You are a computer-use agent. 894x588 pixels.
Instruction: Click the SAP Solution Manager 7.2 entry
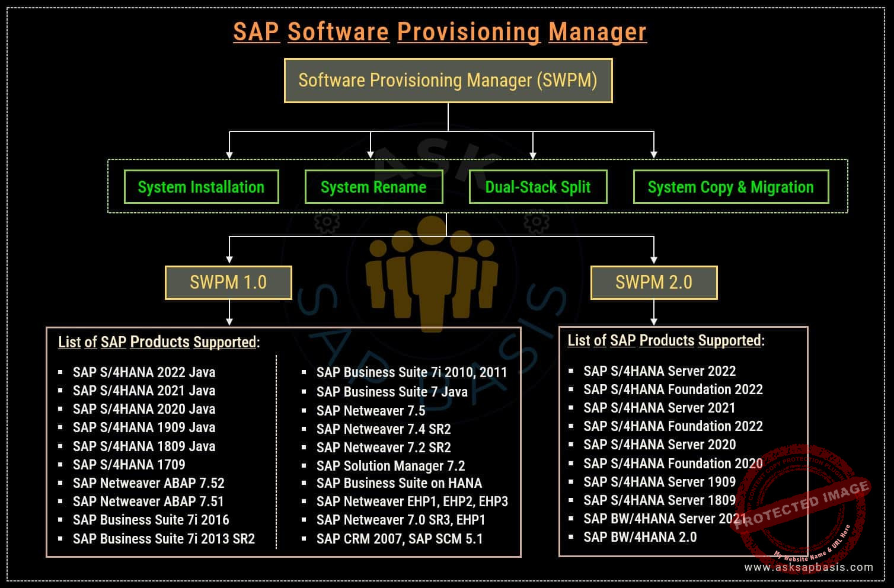pyautogui.click(x=390, y=466)
